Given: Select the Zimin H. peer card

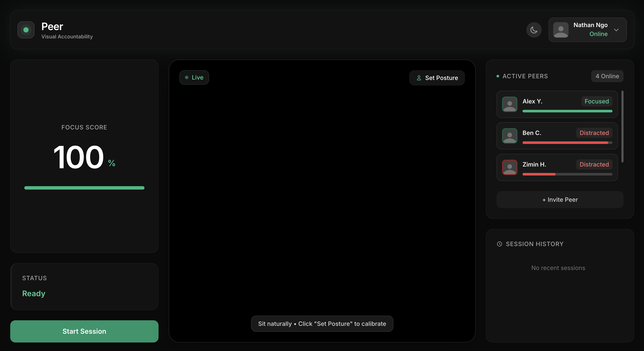Looking at the screenshot, I should [557, 167].
